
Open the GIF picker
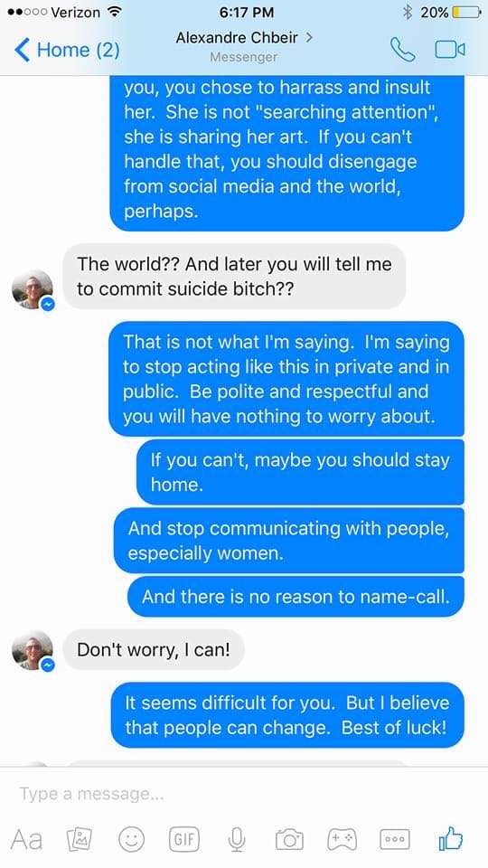pos(184,839)
